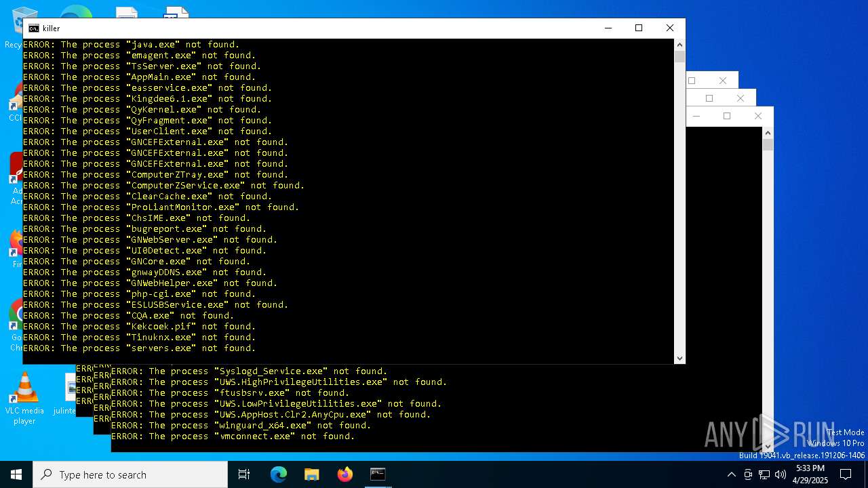Close the middle background console window
This screenshot has width=868, height=488.
pyautogui.click(x=741, y=98)
